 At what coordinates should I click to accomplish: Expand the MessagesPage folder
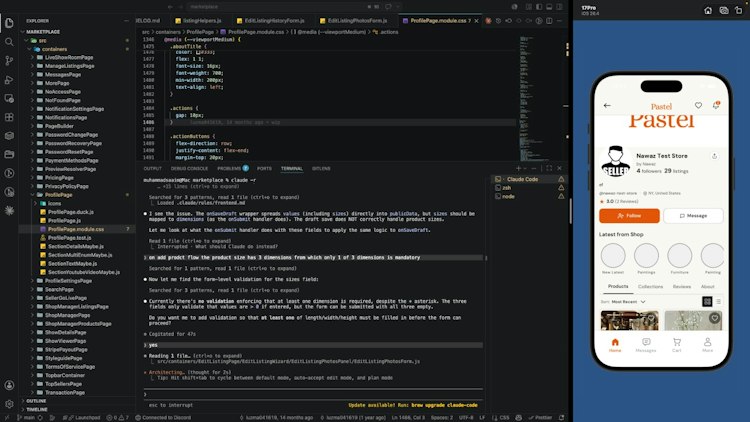pyautogui.click(x=63, y=75)
